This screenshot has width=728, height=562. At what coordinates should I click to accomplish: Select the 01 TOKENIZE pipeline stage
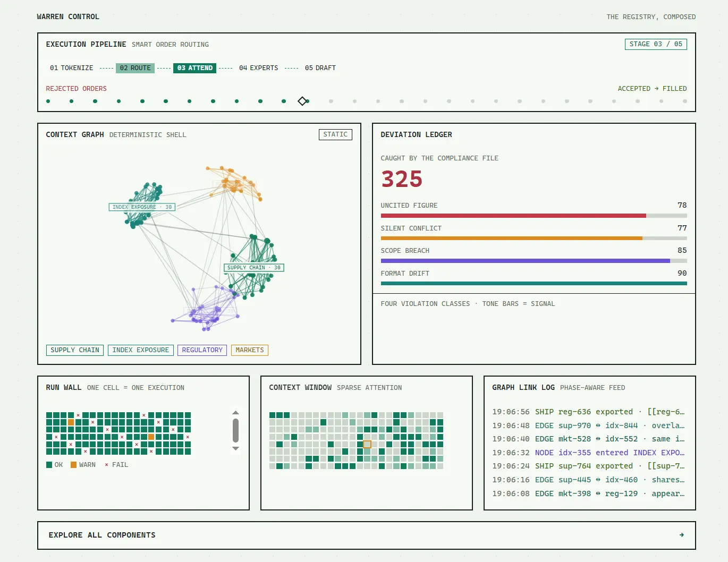[71, 68]
